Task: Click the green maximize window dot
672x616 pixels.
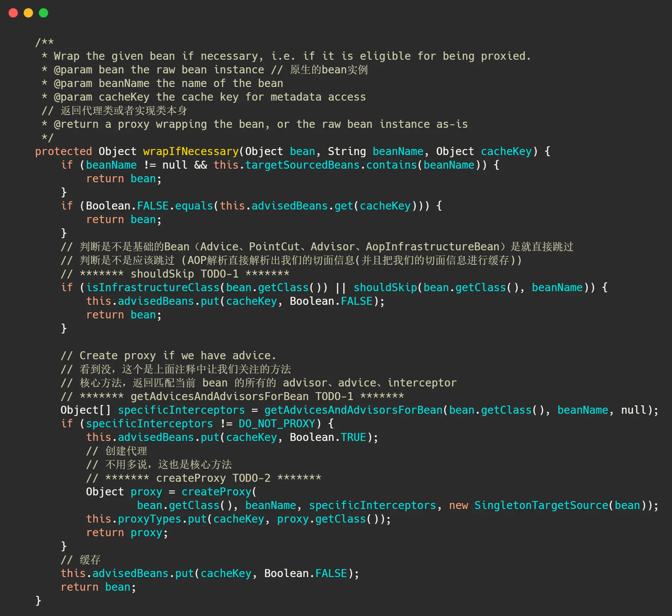Action: point(43,13)
